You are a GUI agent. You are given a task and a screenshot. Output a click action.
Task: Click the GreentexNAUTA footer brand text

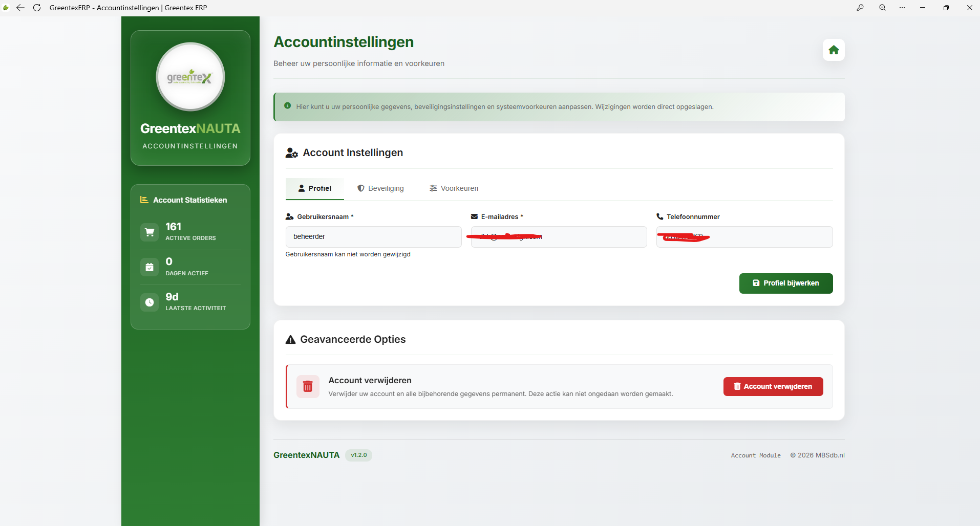pyautogui.click(x=306, y=455)
